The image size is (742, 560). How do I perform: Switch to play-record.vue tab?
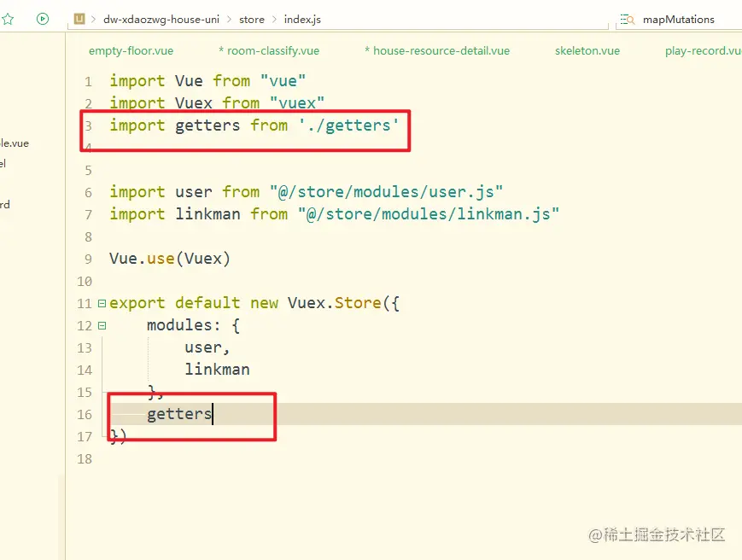tap(704, 50)
